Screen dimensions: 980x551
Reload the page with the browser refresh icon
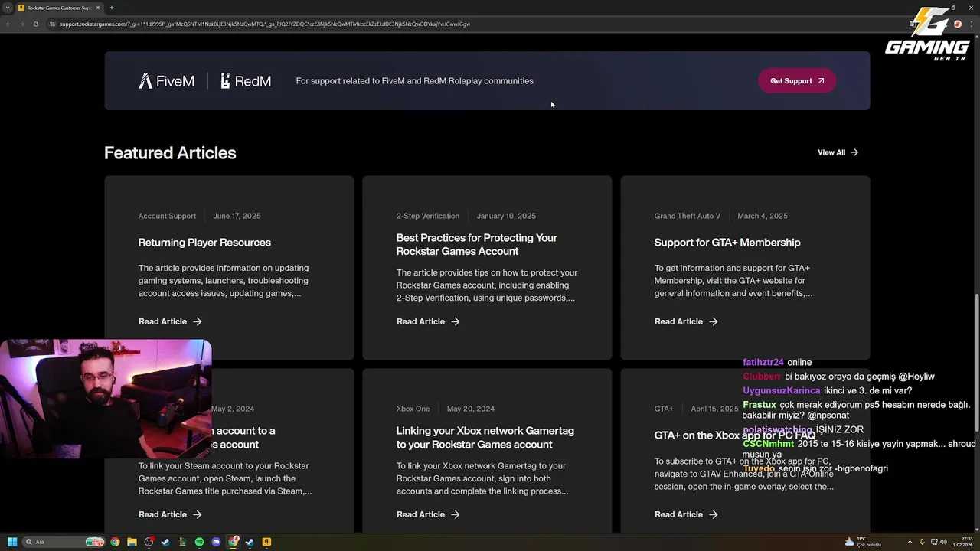point(35,24)
